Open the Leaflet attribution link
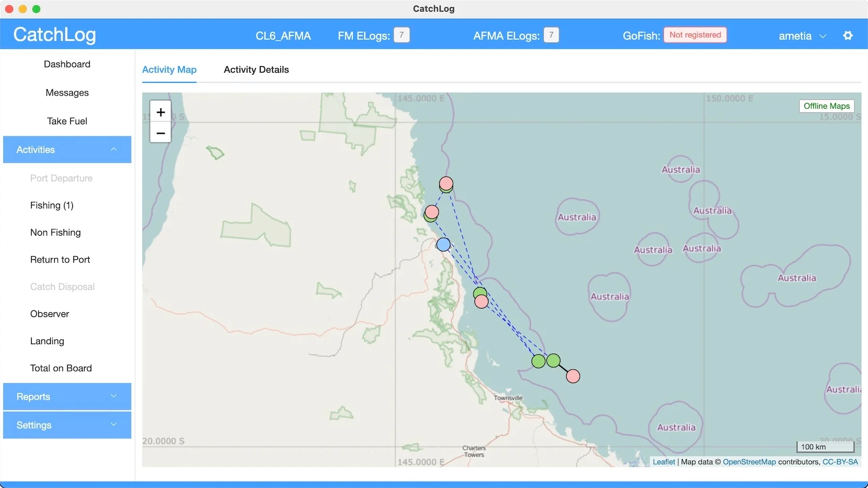 pos(663,462)
